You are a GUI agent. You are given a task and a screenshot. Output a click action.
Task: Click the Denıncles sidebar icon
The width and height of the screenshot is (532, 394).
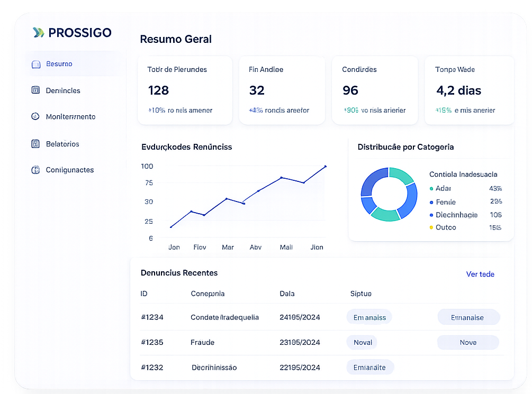click(35, 90)
